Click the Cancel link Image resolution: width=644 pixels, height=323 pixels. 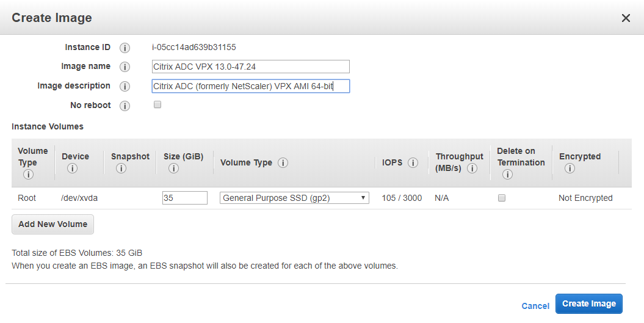pyautogui.click(x=535, y=306)
